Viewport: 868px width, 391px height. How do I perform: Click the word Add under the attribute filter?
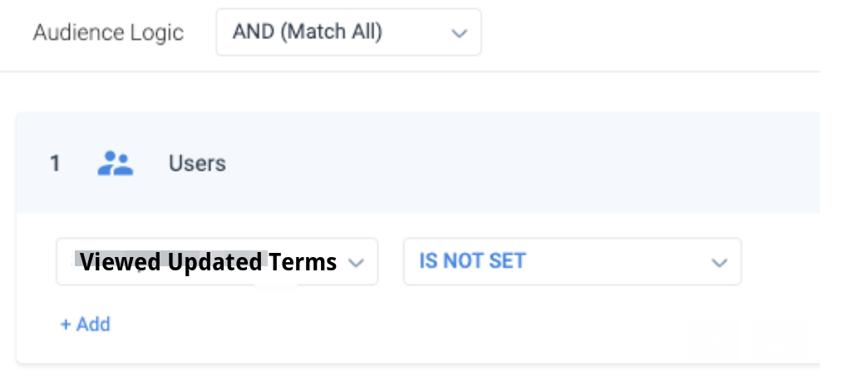pyautogui.click(x=94, y=324)
